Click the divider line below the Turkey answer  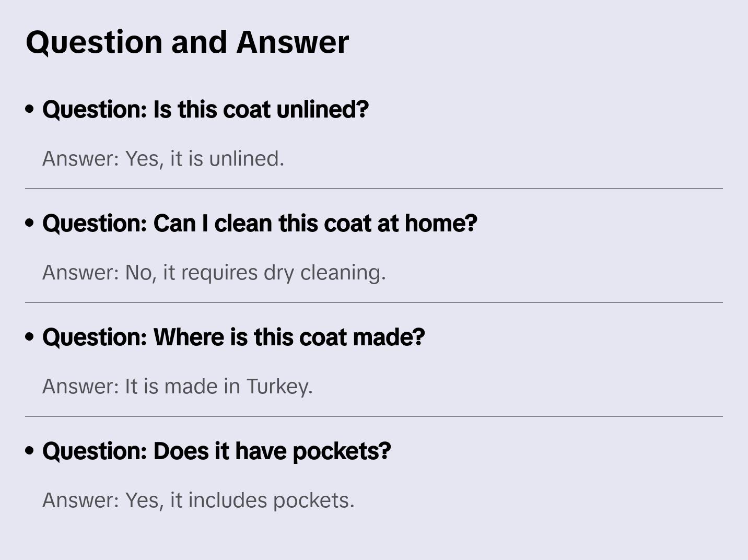pos(374,416)
